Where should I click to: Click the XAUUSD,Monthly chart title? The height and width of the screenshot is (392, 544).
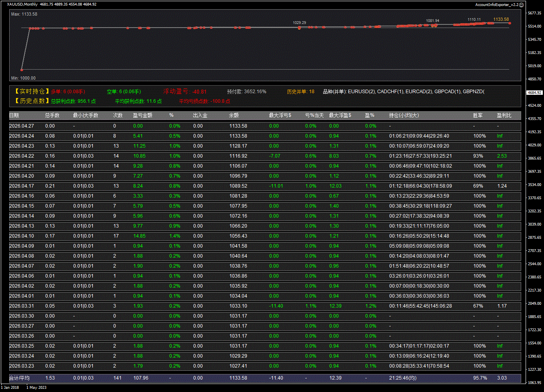(x=22, y=4)
